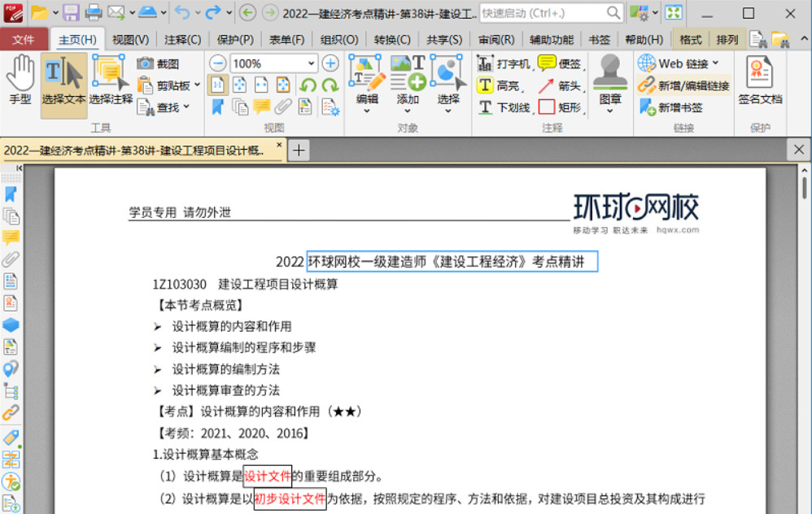Switch to the View (视图) ribbon tab
The width and height of the screenshot is (812, 514).
(x=130, y=40)
